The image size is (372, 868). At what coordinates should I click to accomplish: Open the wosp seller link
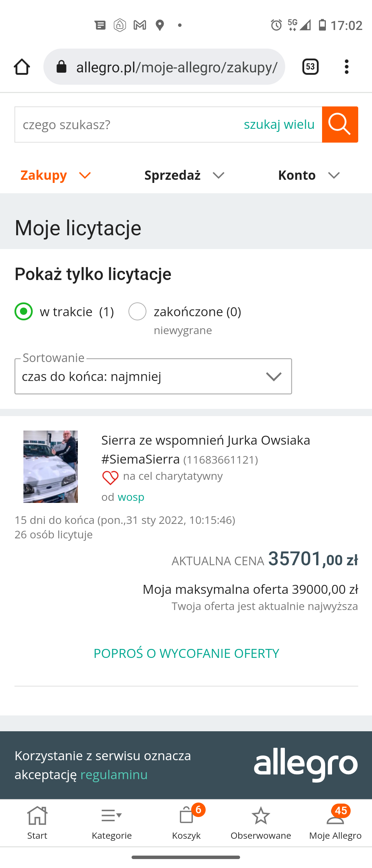pos(131,497)
